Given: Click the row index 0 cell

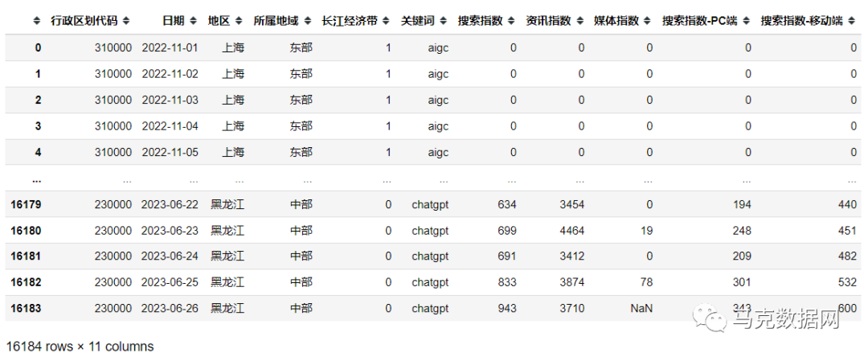Looking at the screenshot, I should [x=39, y=47].
